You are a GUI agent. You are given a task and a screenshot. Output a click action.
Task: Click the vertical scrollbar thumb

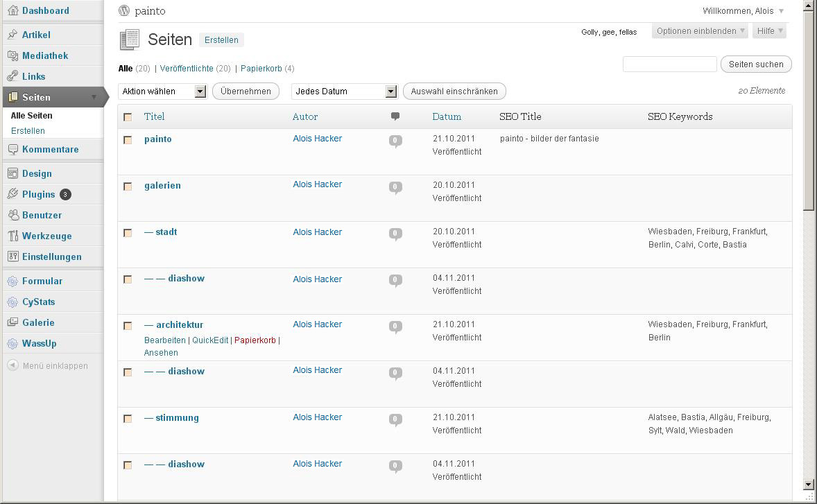point(808,110)
